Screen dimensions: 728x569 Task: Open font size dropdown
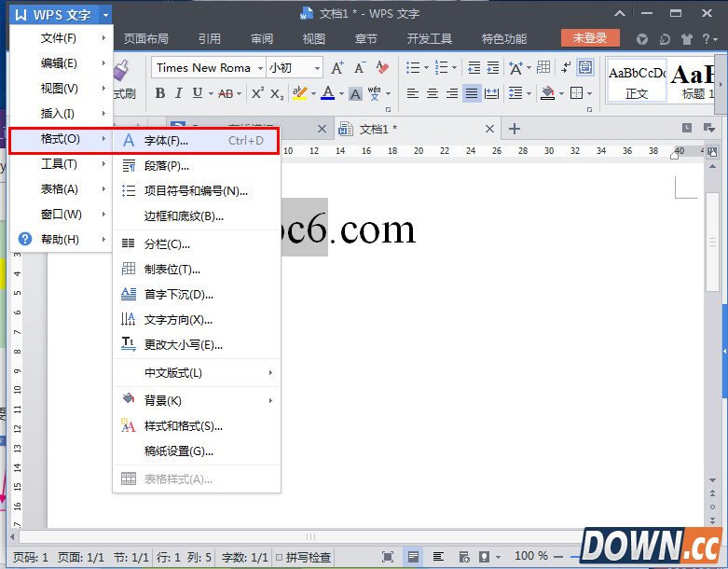click(318, 68)
